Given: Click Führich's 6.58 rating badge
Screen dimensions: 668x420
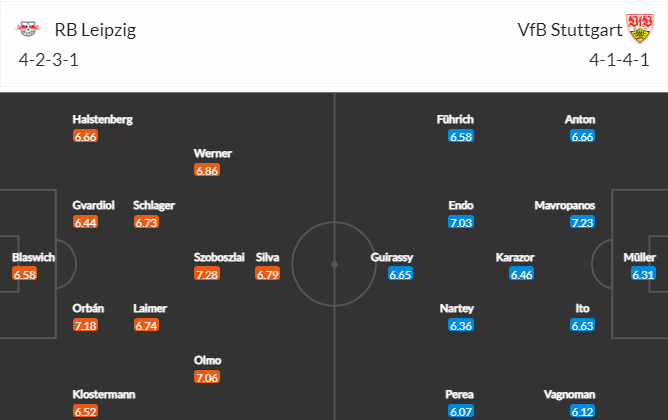Looking at the screenshot, I should pyautogui.click(x=461, y=136).
